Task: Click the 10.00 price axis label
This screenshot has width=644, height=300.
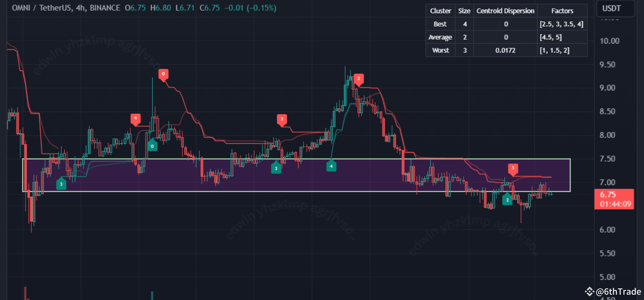Action: point(609,41)
